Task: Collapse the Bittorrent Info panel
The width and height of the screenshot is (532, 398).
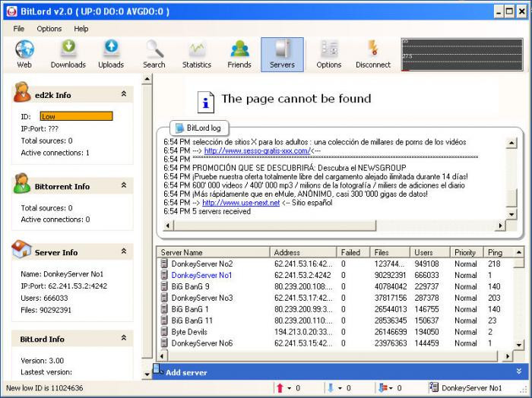Action: click(124, 185)
